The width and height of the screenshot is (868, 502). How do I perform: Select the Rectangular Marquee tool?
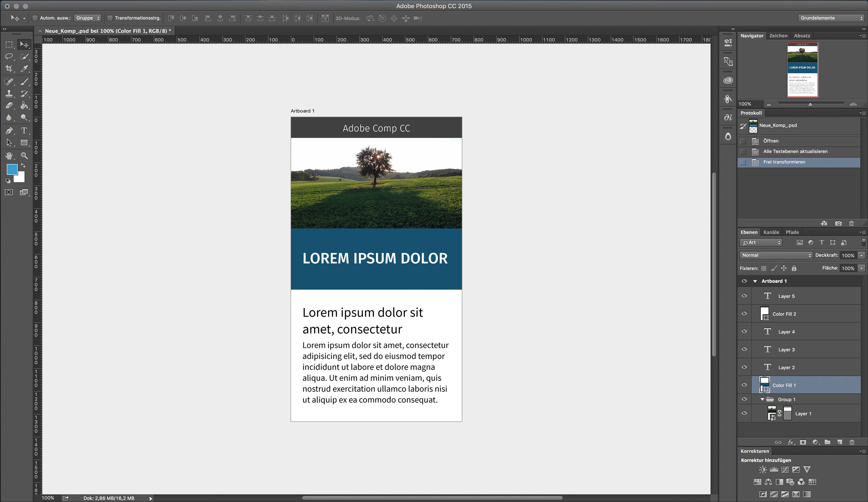9,44
